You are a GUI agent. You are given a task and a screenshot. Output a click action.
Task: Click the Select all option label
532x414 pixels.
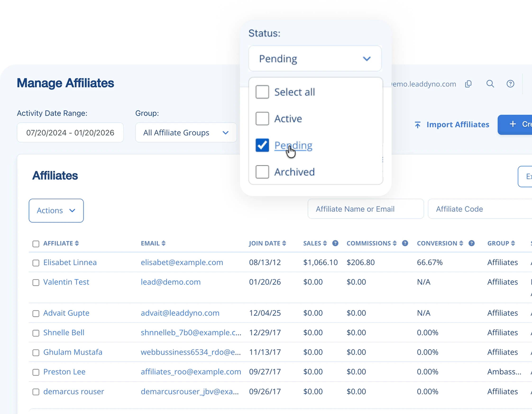click(294, 92)
